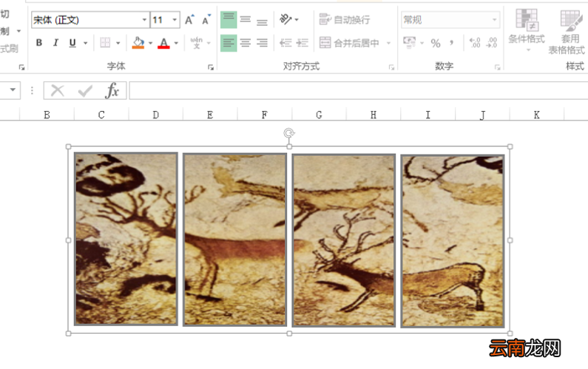Screen dimensions: 588x369
Task: Open the 对齐方式 group dialog launcher
Action: tap(391, 67)
